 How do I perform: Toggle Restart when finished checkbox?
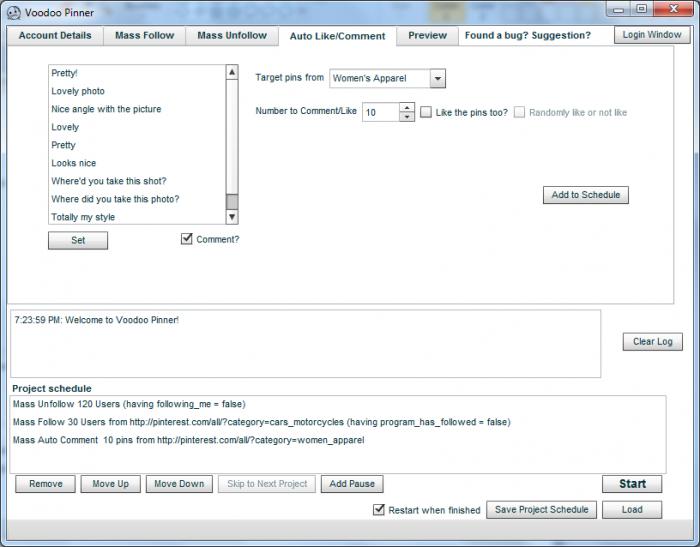[379, 509]
